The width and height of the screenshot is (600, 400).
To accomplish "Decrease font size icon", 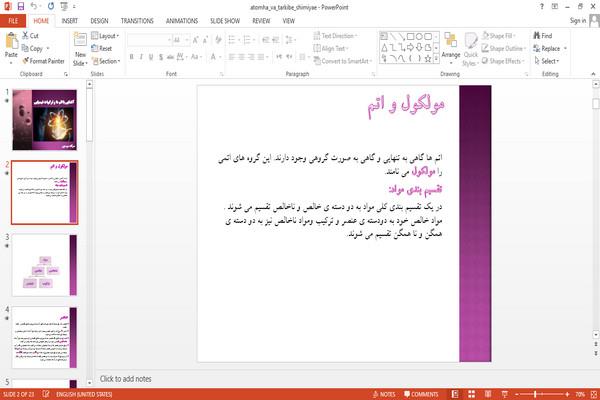I will [205, 40].
